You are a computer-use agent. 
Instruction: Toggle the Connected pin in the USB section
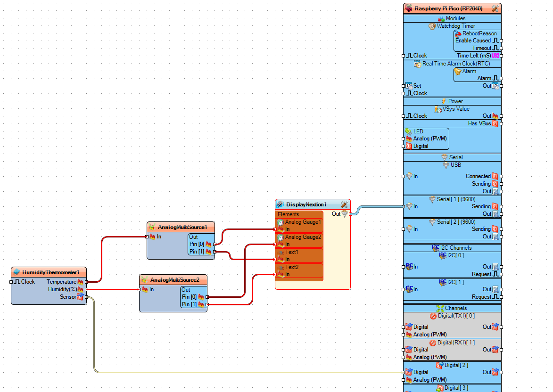(496, 176)
